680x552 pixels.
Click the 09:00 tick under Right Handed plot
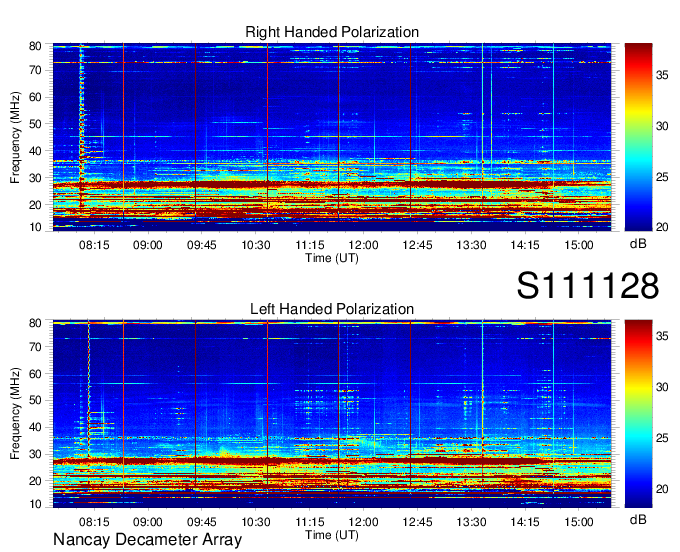[x=147, y=245]
